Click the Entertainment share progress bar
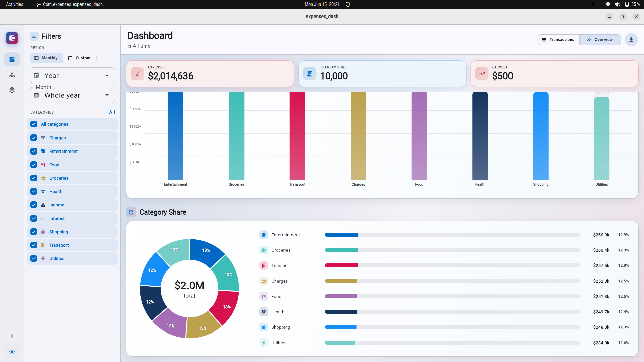Viewport: 644px width, 362px height. coord(452,235)
